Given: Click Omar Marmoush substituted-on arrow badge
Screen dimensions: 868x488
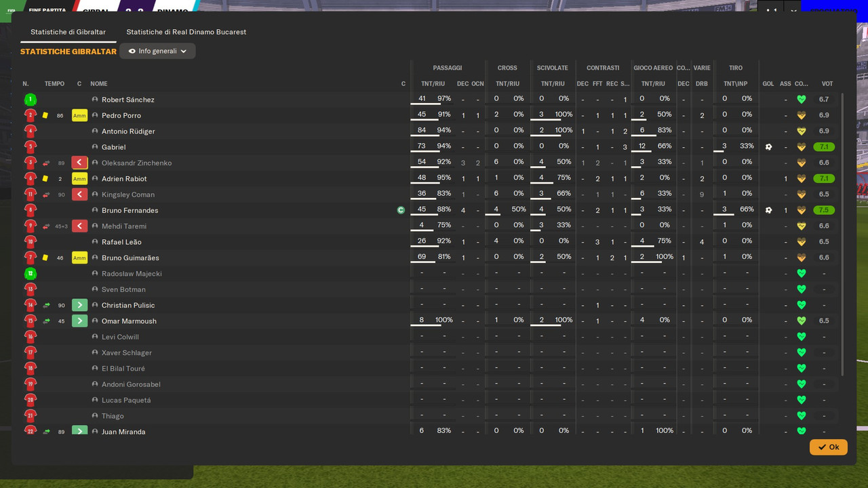Looking at the screenshot, I should 79,321.
